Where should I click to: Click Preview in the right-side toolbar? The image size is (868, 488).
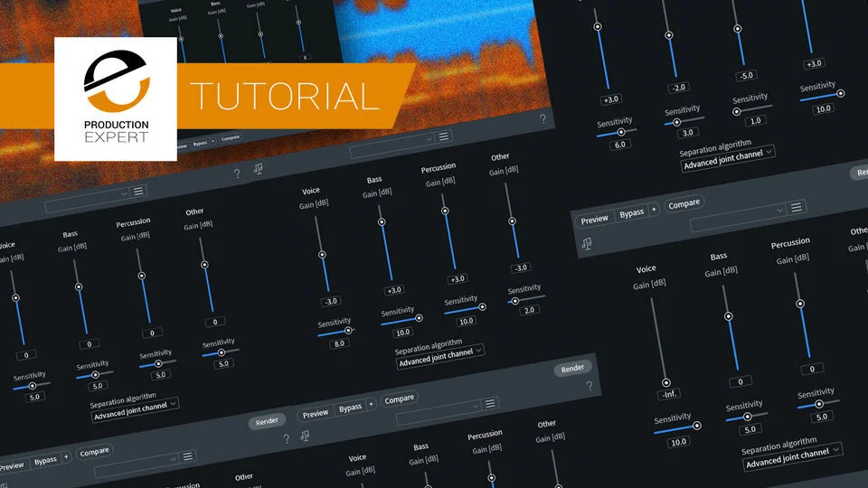(x=594, y=220)
